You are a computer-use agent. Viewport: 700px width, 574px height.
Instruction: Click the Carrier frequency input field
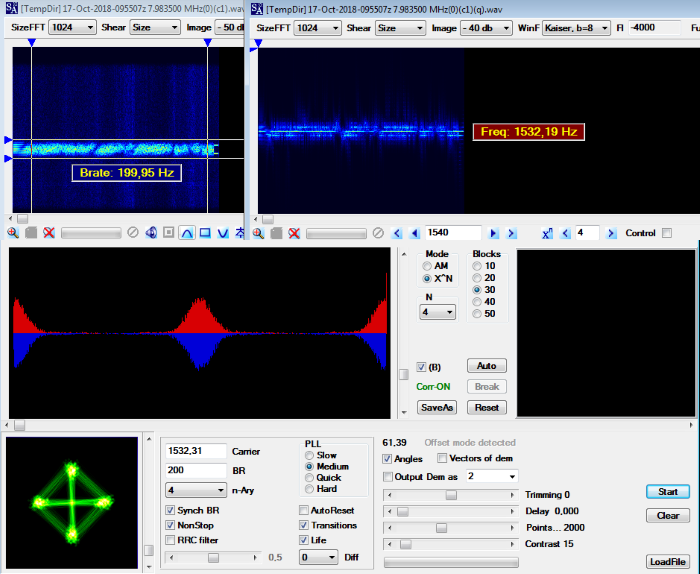(196, 451)
